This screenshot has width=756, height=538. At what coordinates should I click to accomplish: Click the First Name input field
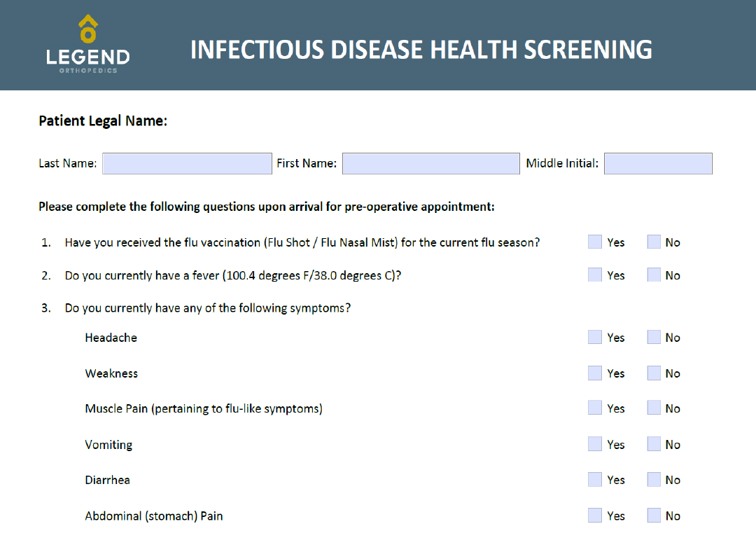[430, 163]
